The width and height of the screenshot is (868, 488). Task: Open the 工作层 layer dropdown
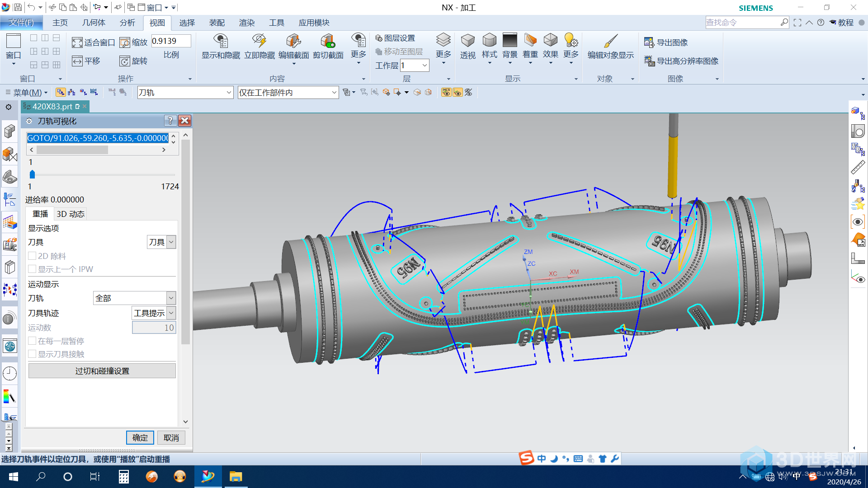(x=415, y=66)
